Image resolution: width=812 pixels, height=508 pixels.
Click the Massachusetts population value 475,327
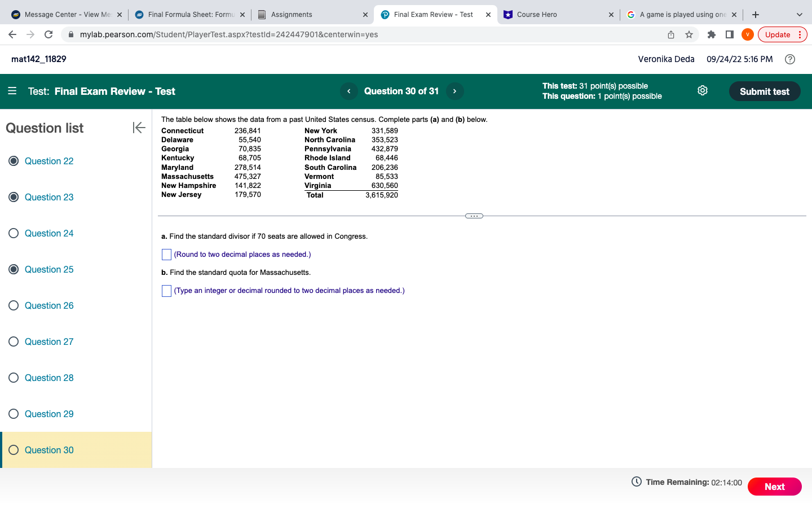click(248, 177)
